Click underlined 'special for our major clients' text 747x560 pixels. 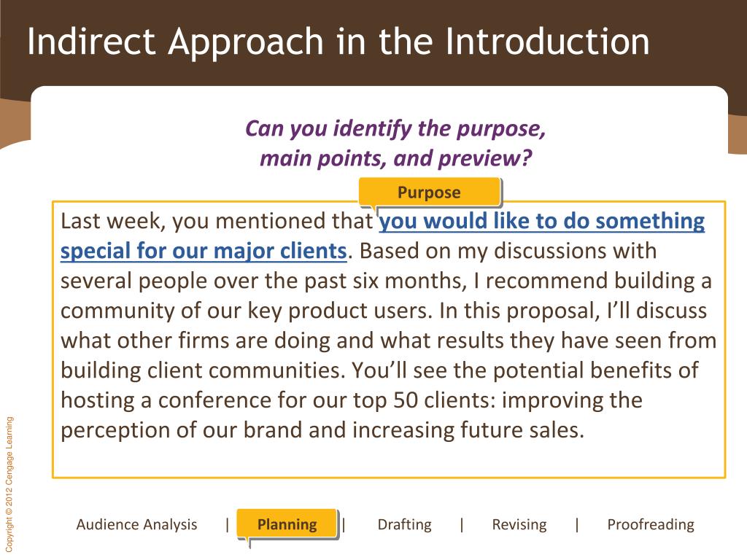click(x=204, y=251)
